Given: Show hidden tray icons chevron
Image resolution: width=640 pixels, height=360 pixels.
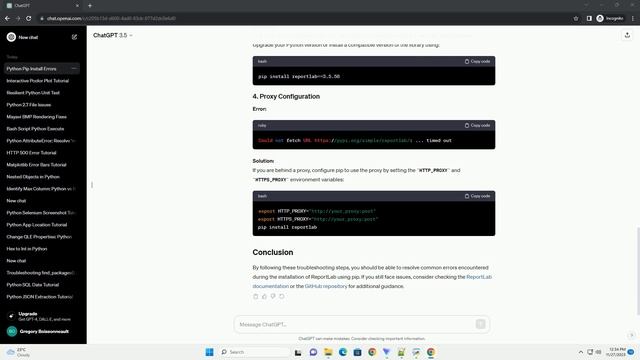Looking at the screenshot, I should pyautogui.click(x=580, y=352).
